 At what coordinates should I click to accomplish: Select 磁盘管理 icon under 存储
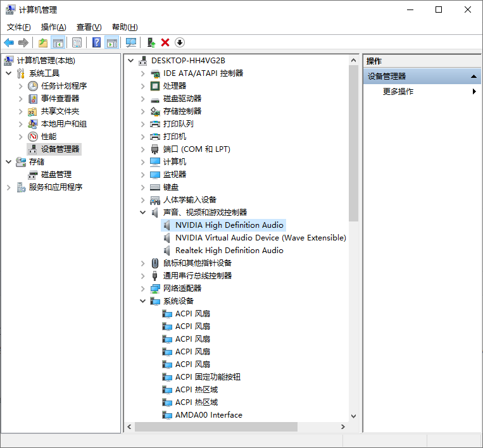[33, 175]
